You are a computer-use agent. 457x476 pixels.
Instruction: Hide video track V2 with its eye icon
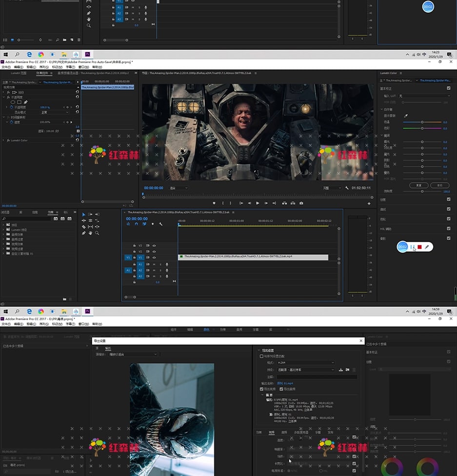click(x=154, y=252)
